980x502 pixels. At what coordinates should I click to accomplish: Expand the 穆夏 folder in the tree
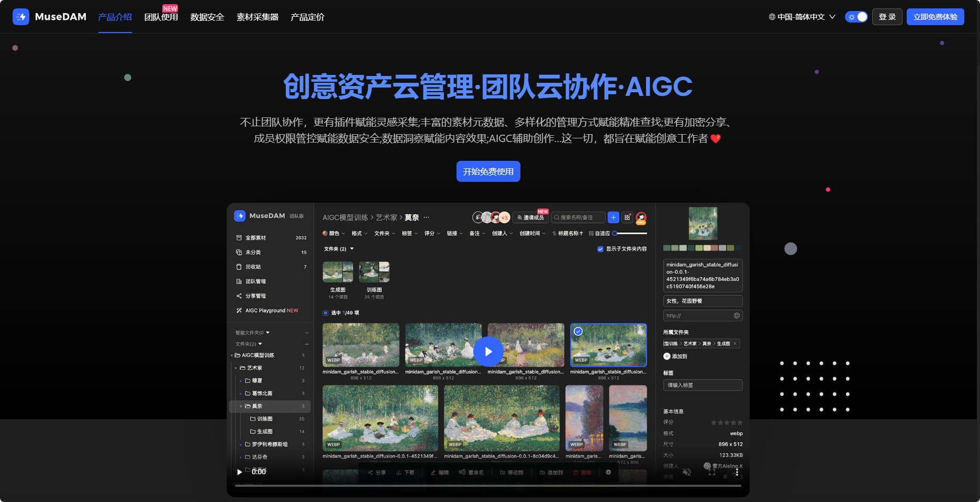click(241, 381)
